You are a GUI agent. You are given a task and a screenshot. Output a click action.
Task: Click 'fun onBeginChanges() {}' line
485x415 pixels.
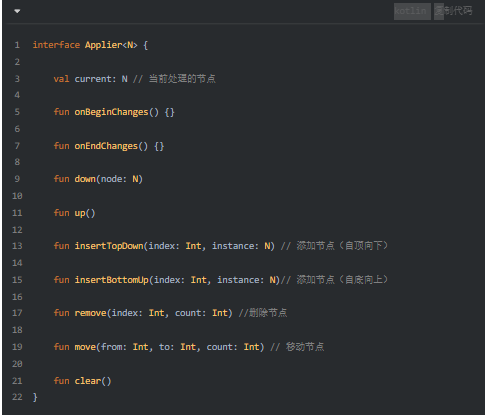coord(114,112)
